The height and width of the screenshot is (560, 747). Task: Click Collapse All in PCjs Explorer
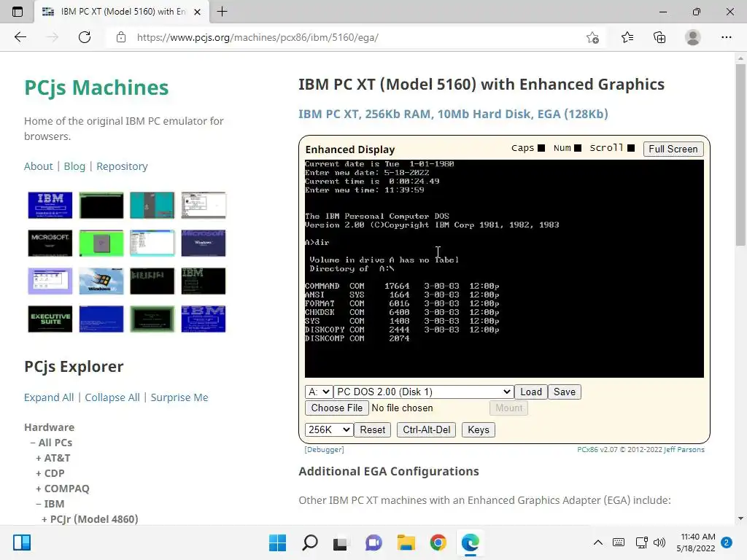point(112,397)
